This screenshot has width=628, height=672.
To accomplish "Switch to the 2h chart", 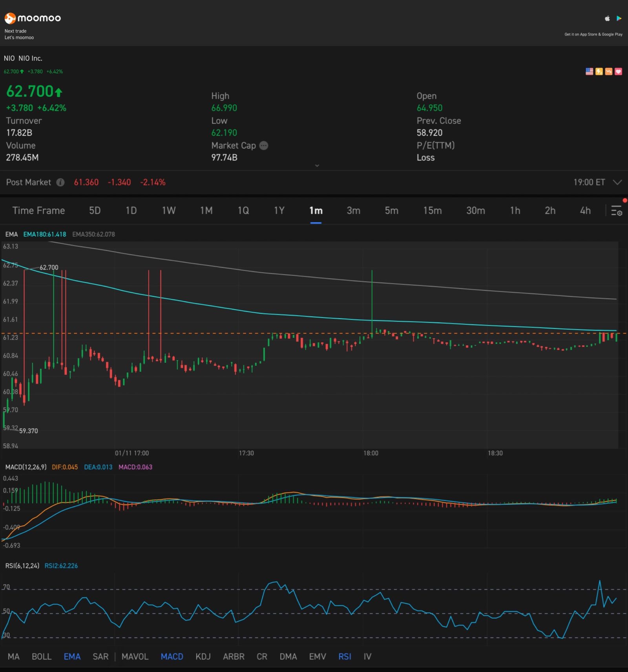I will [550, 211].
